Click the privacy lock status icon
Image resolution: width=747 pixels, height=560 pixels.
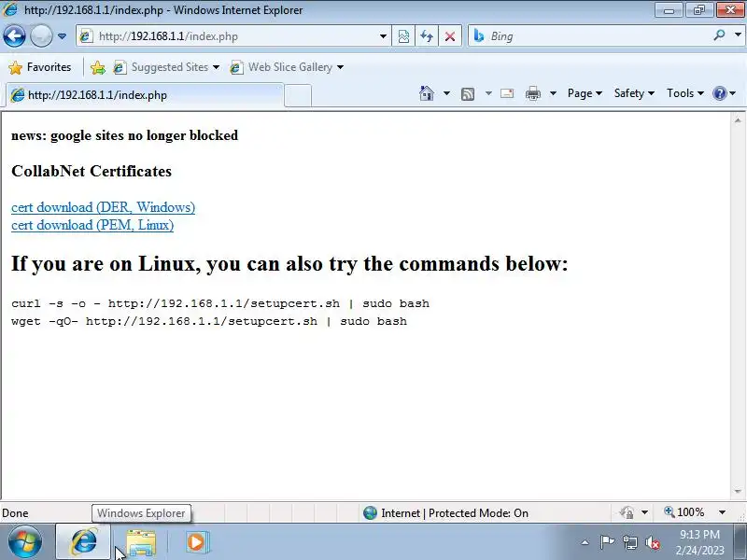[x=627, y=512]
